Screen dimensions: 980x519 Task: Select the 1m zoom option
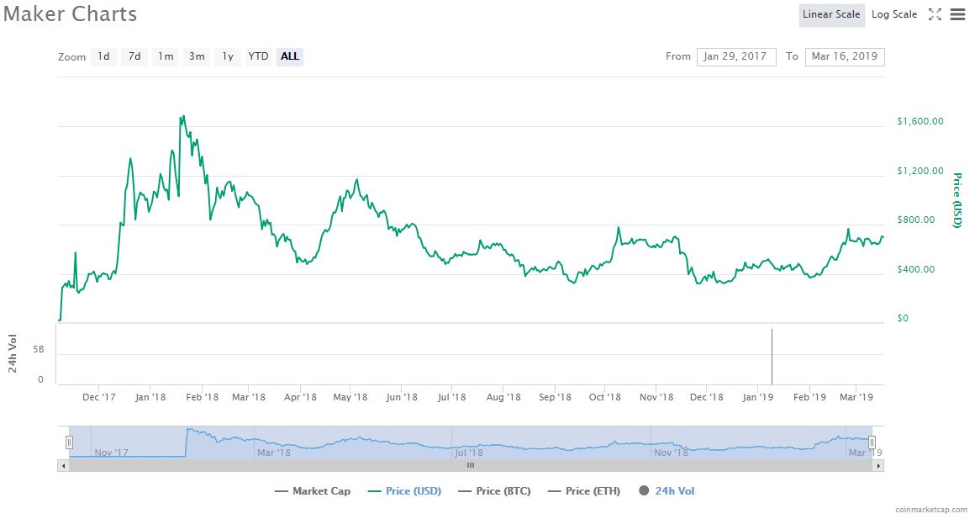[166, 56]
